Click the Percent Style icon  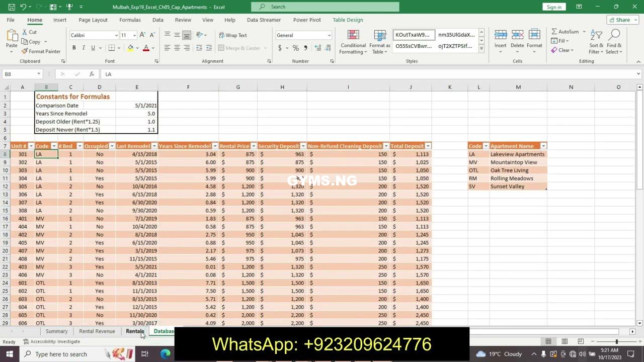296,48
